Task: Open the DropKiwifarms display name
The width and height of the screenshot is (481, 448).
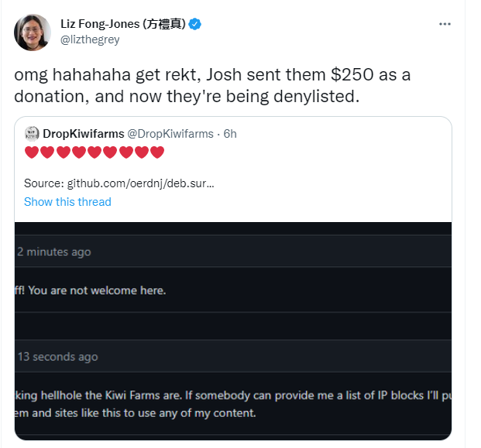Action: point(84,134)
